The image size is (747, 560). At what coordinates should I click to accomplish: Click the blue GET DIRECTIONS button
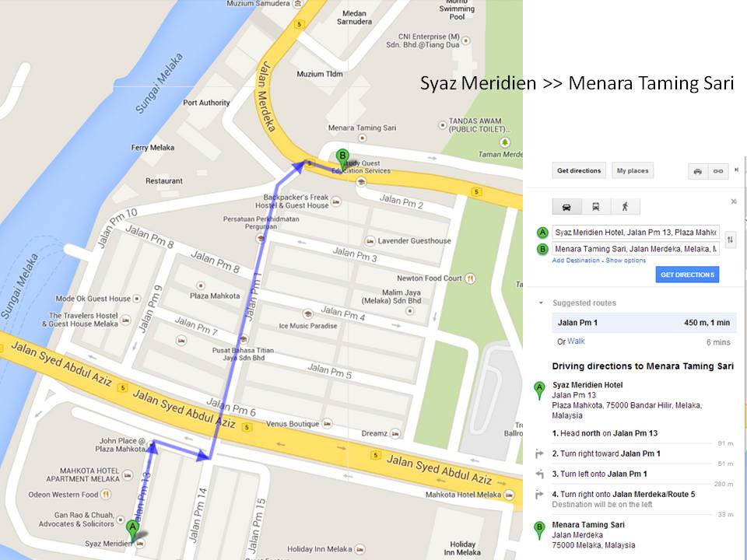coord(687,275)
